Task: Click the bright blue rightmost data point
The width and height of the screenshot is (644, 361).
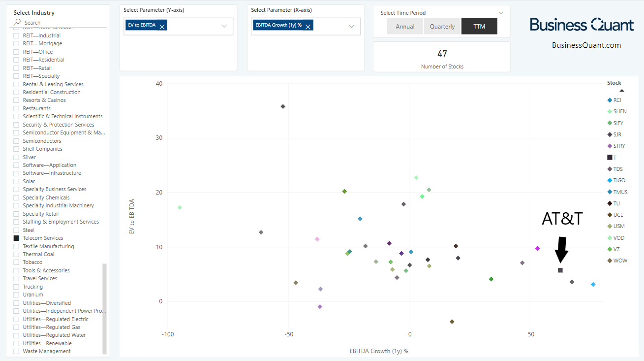Action: [593, 285]
